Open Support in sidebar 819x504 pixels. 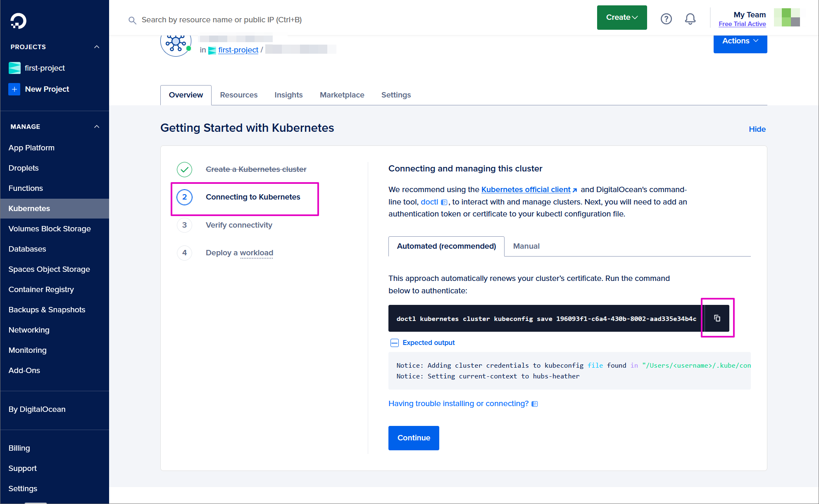click(x=22, y=468)
